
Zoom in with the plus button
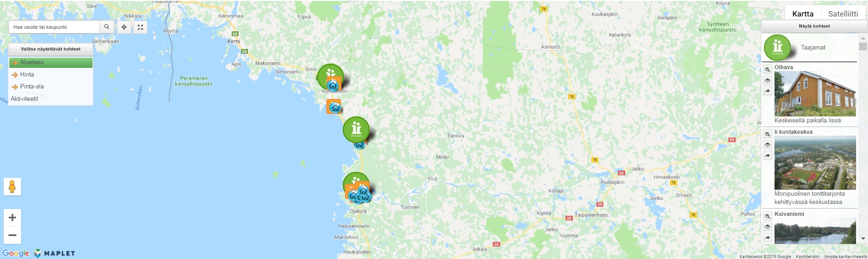(x=12, y=217)
